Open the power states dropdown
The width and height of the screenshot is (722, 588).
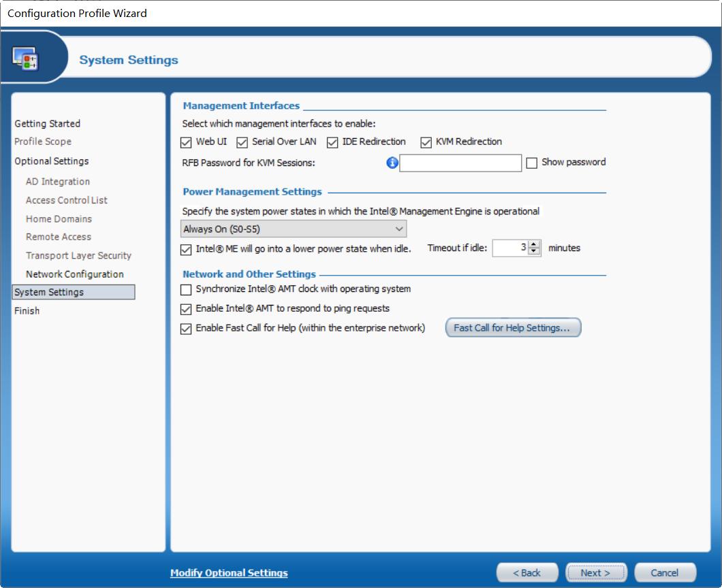pyautogui.click(x=294, y=229)
